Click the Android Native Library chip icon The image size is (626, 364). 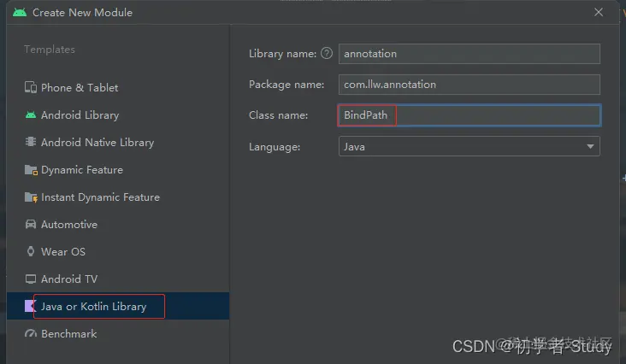coord(31,142)
